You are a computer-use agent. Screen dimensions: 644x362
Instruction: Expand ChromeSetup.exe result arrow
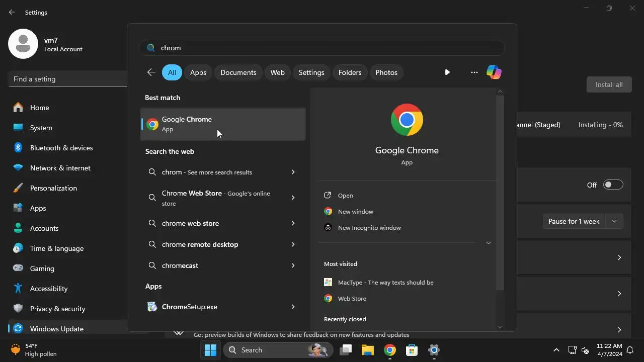tap(293, 307)
